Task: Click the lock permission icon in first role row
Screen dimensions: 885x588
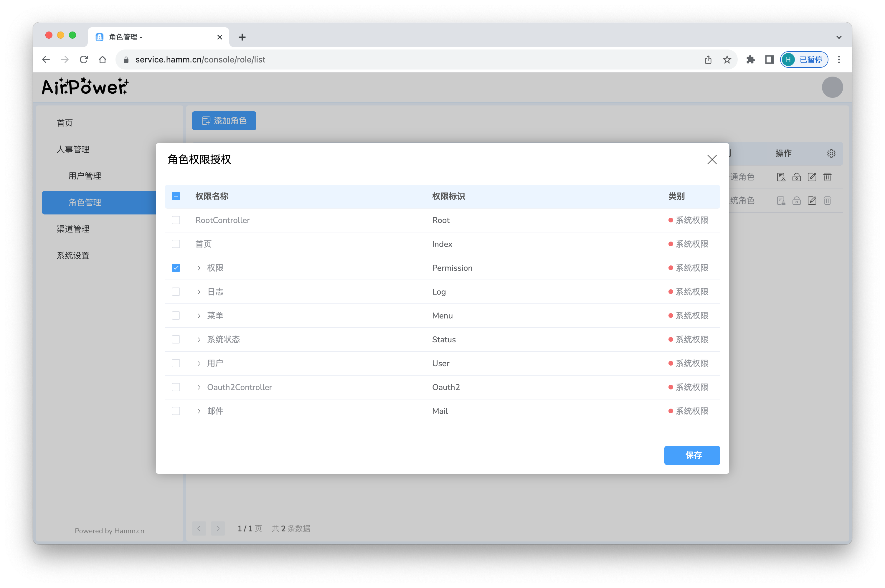Action: pos(797,177)
